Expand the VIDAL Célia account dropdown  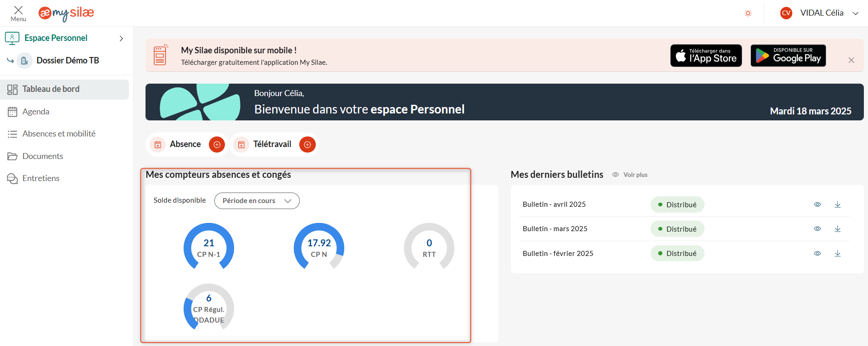click(x=856, y=13)
